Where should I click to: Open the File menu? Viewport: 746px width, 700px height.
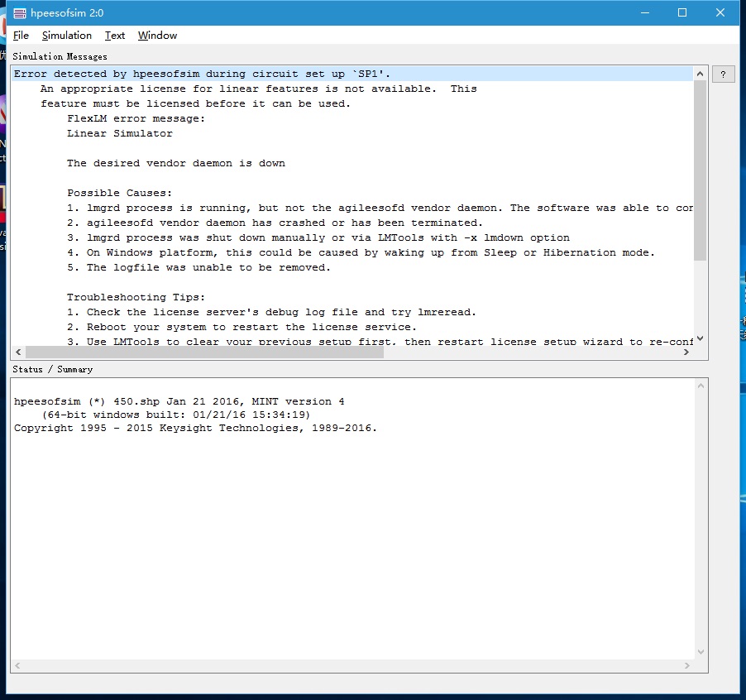point(21,36)
